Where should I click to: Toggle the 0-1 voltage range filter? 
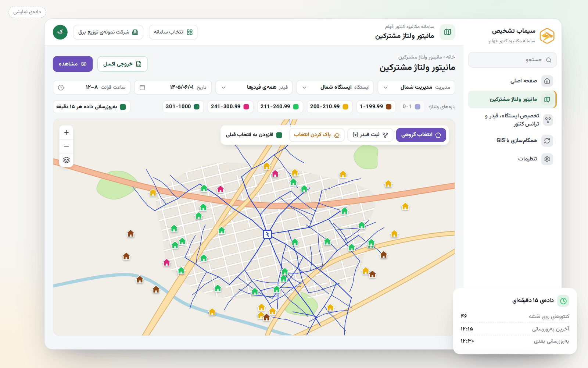pos(412,107)
